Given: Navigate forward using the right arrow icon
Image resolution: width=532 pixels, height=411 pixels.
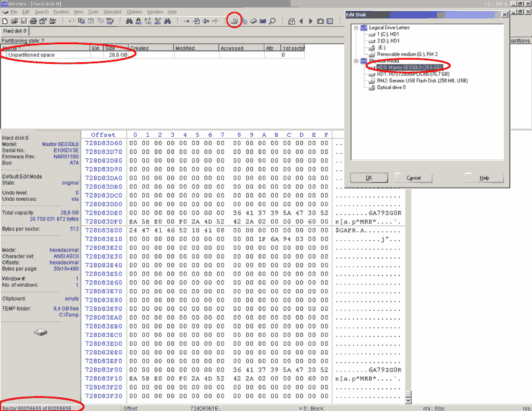Looking at the screenshot, I should point(216,20).
